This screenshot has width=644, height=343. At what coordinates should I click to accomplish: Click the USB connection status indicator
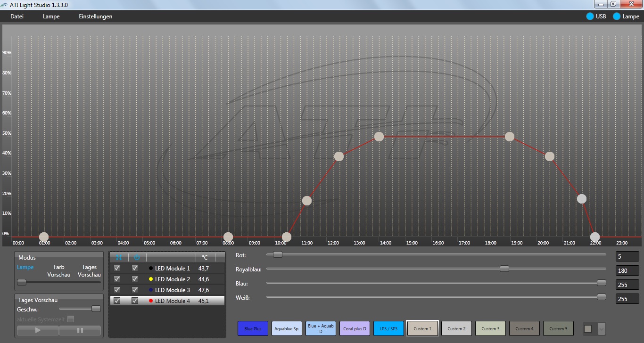point(590,16)
